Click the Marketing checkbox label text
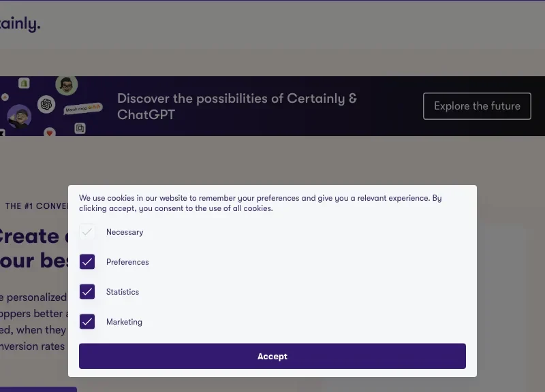 pos(124,322)
